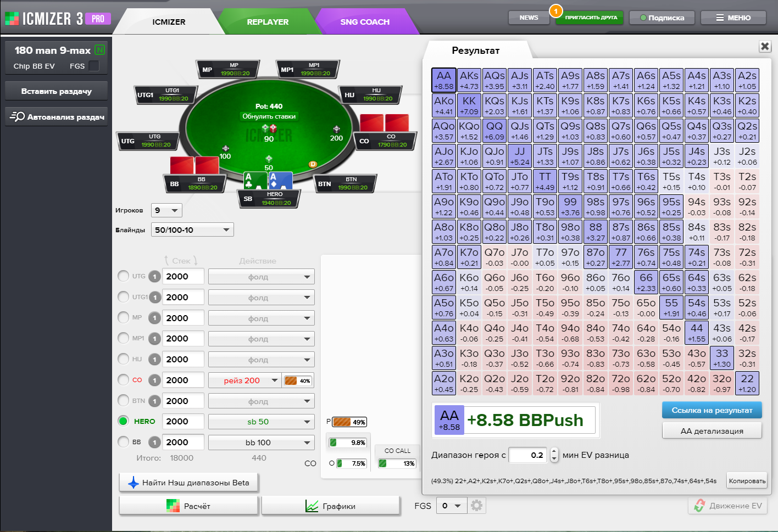
Task: Open the BTN action фолд dropdown
Action: tap(261, 401)
